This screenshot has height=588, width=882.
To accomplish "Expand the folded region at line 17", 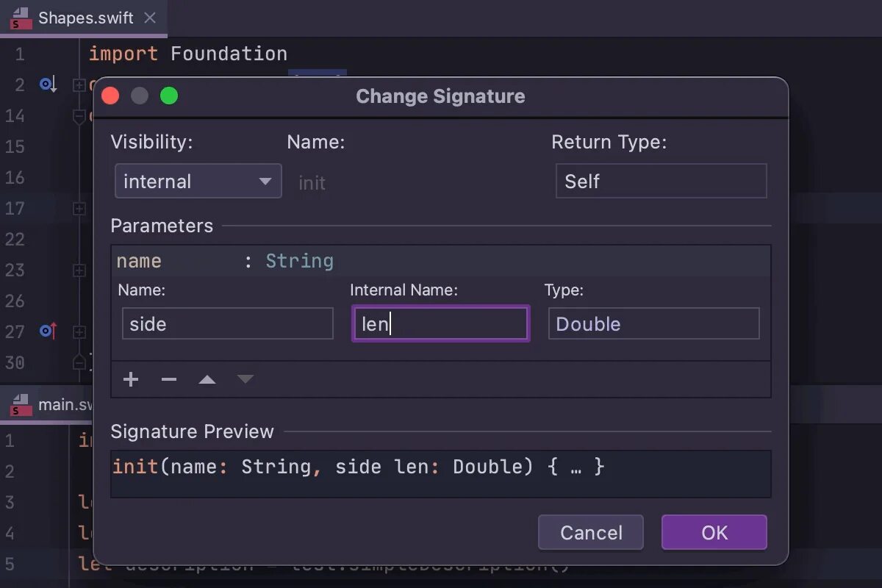I will coord(79,209).
